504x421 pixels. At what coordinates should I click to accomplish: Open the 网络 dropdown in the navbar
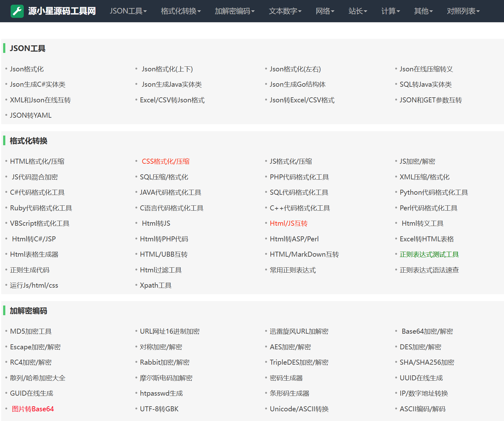[325, 11]
